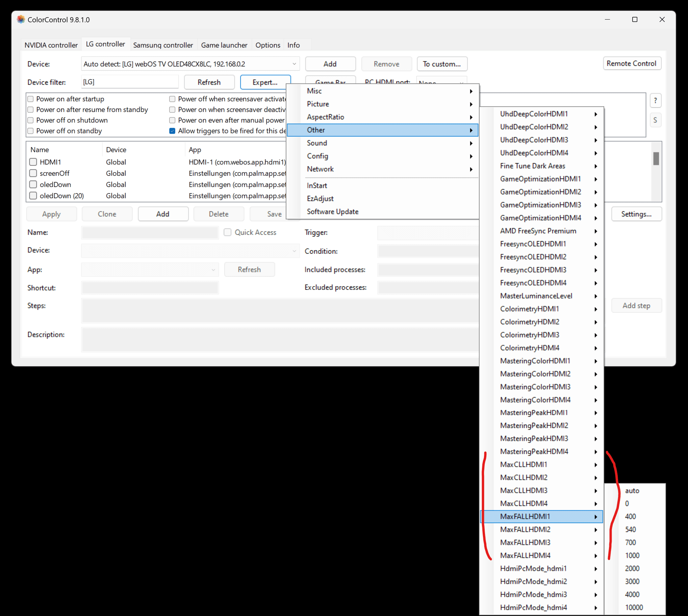Click the App column header
The image size is (688, 616).
195,150
